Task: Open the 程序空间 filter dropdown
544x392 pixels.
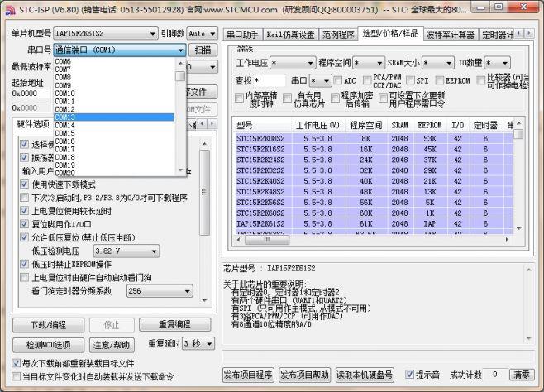Action: click(369, 63)
